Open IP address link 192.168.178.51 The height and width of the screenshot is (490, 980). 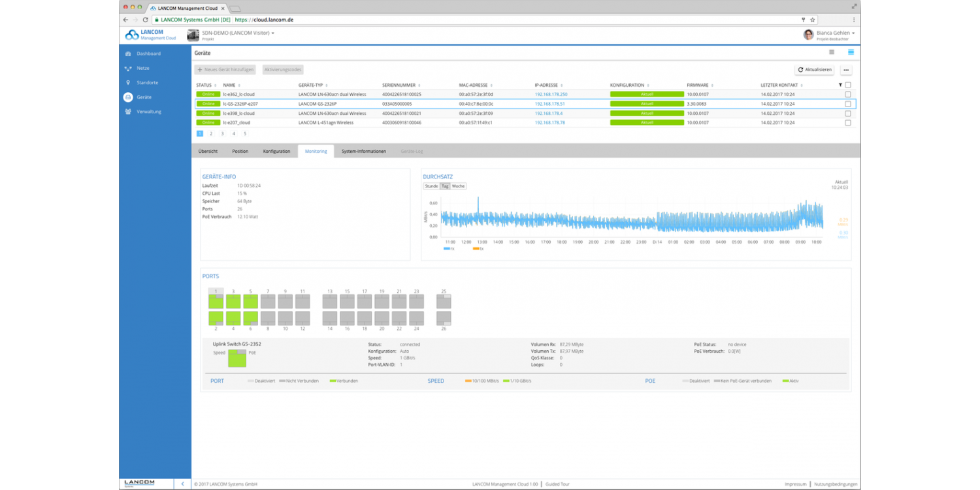point(549,104)
